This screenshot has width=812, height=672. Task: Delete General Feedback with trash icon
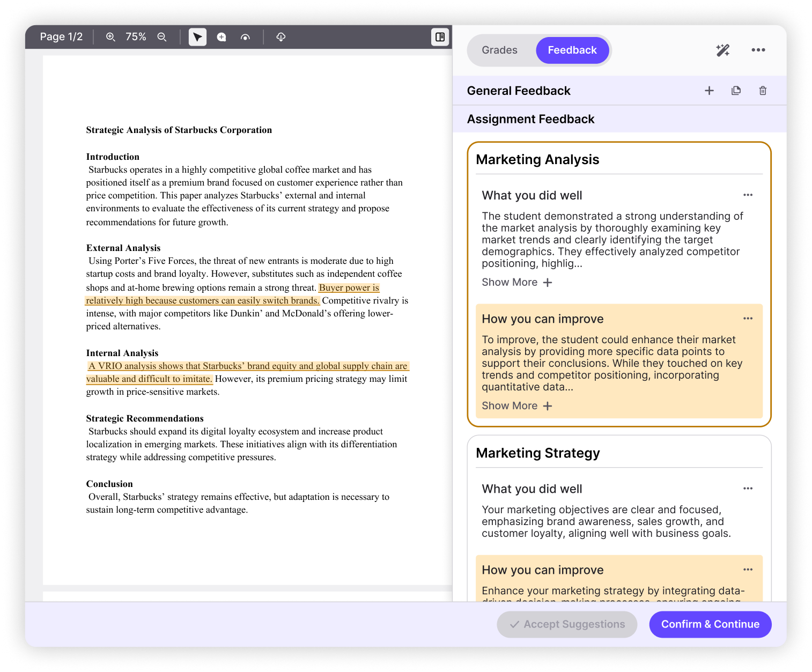click(763, 91)
